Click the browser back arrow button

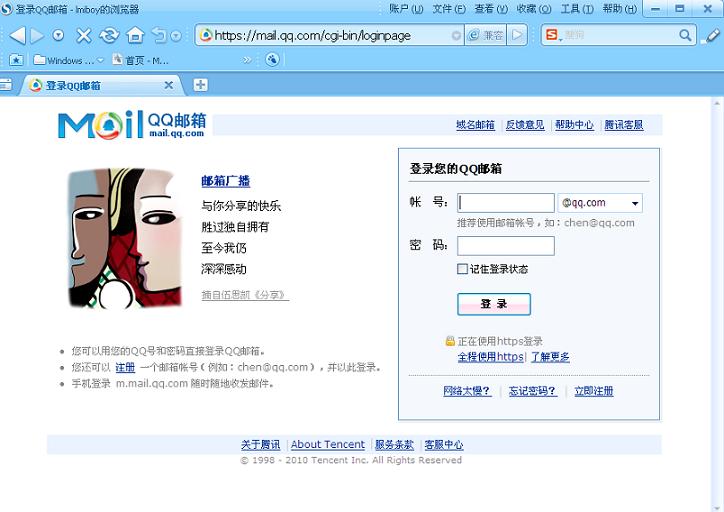17,36
